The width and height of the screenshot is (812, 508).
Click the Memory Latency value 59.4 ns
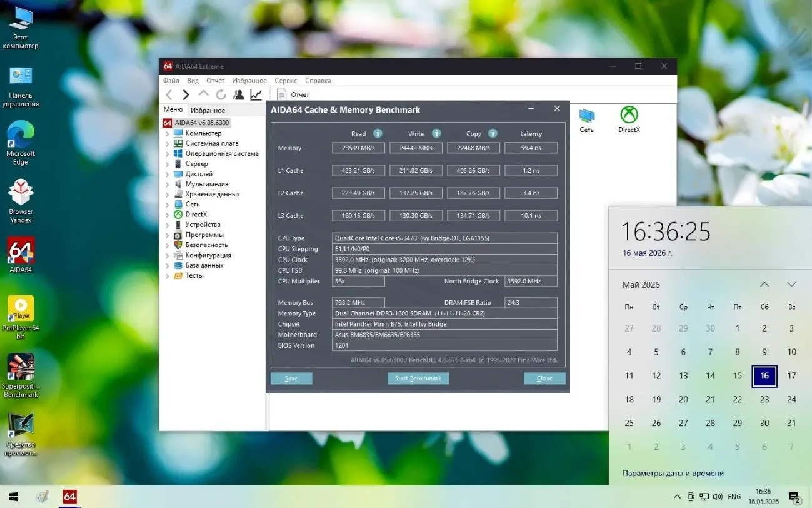531,148
